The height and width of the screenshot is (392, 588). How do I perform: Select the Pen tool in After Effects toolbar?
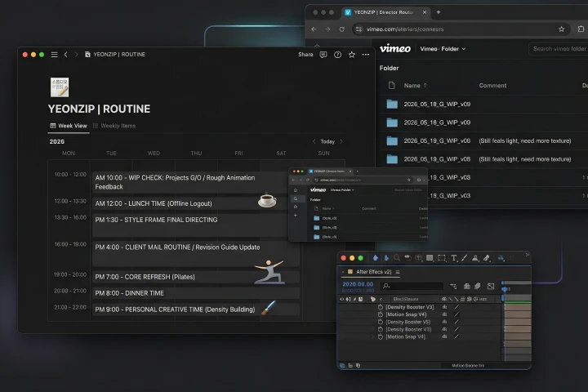(x=464, y=258)
